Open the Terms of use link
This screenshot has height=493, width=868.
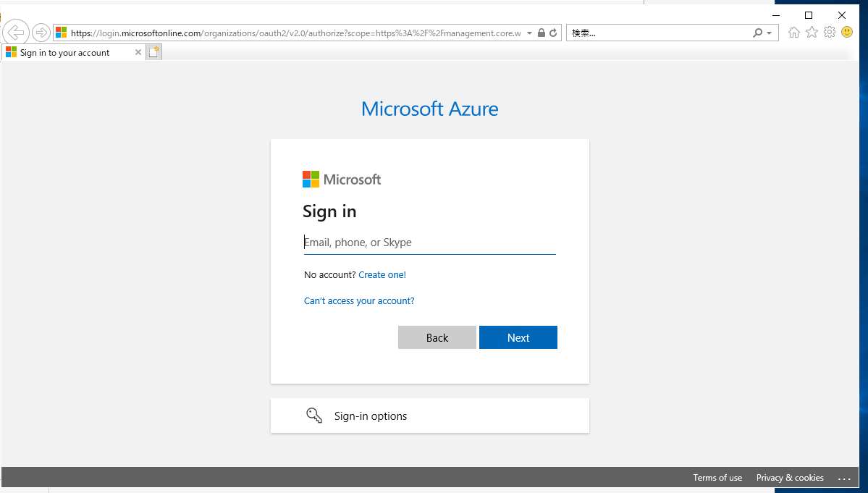click(x=717, y=478)
